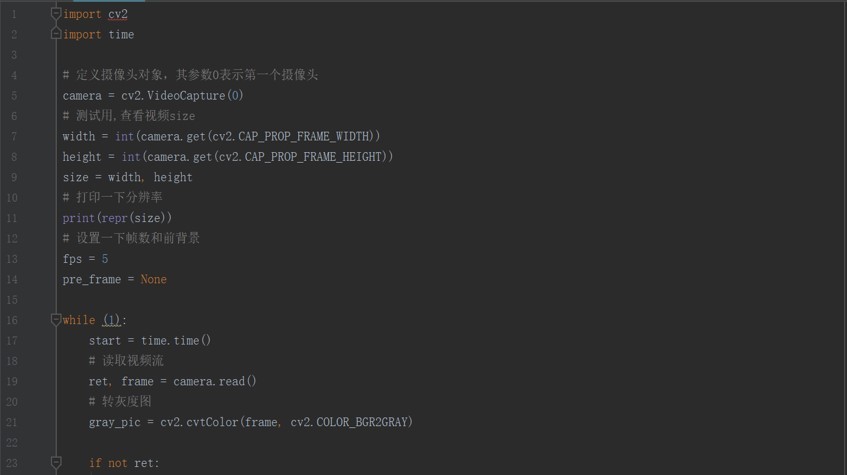Click the underlined (1) in the while statement

tap(112, 320)
